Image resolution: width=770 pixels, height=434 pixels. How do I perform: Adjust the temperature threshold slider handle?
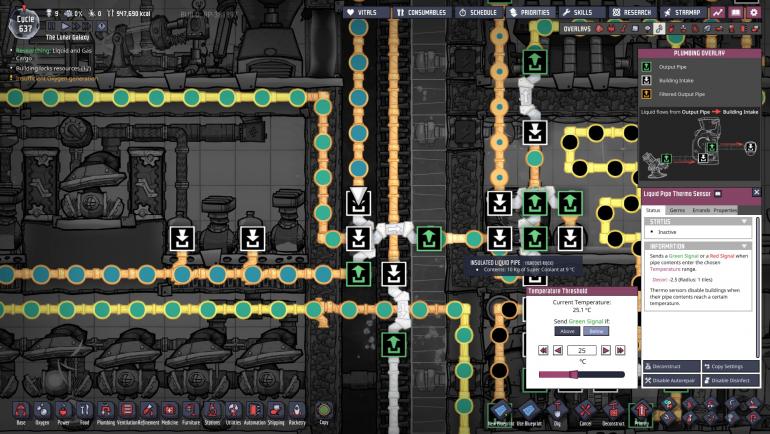(573, 375)
